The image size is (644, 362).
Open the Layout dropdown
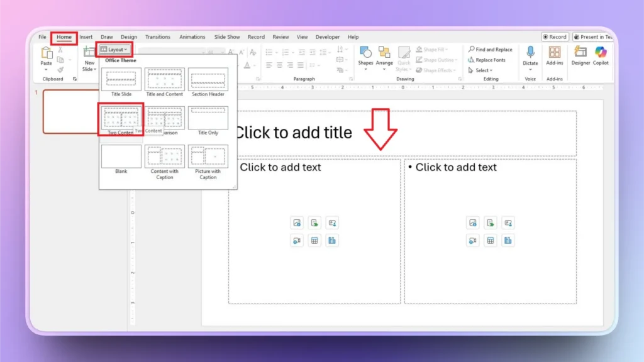tap(114, 49)
